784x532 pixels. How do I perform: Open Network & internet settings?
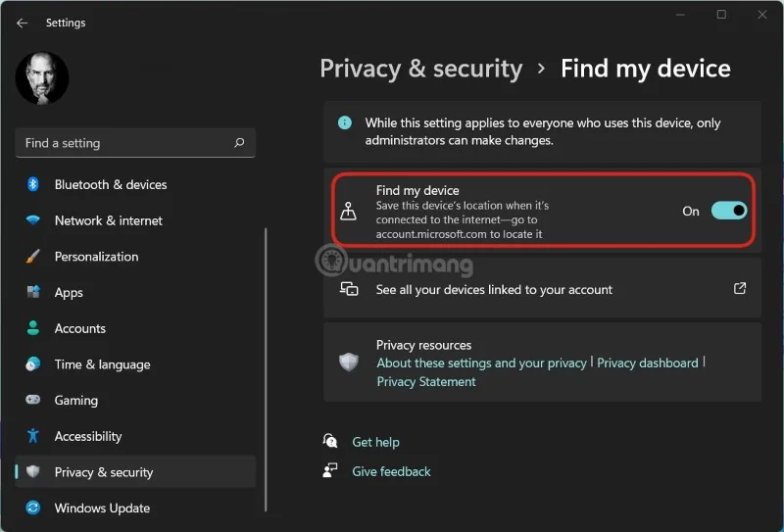(x=109, y=220)
